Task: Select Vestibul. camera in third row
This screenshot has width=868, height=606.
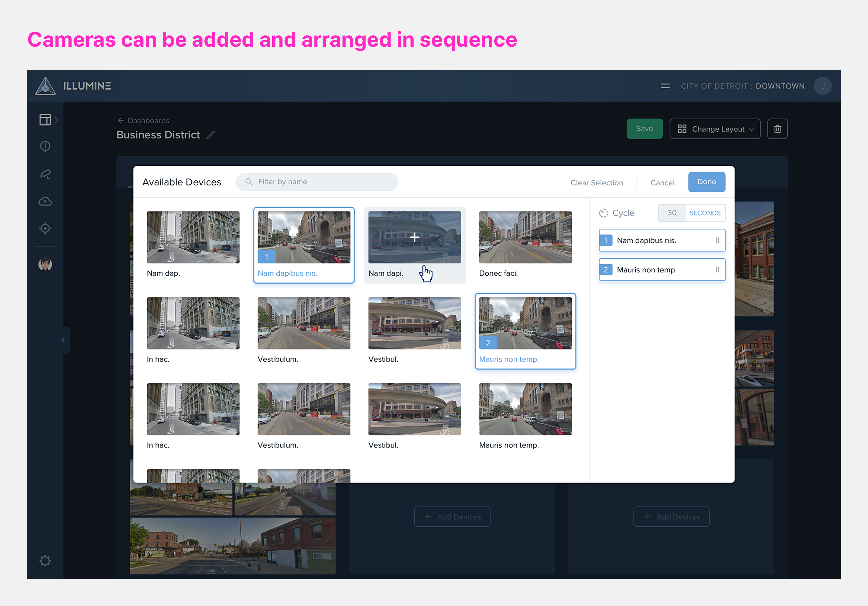Action: pyautogui.click(x=414, y=409)
